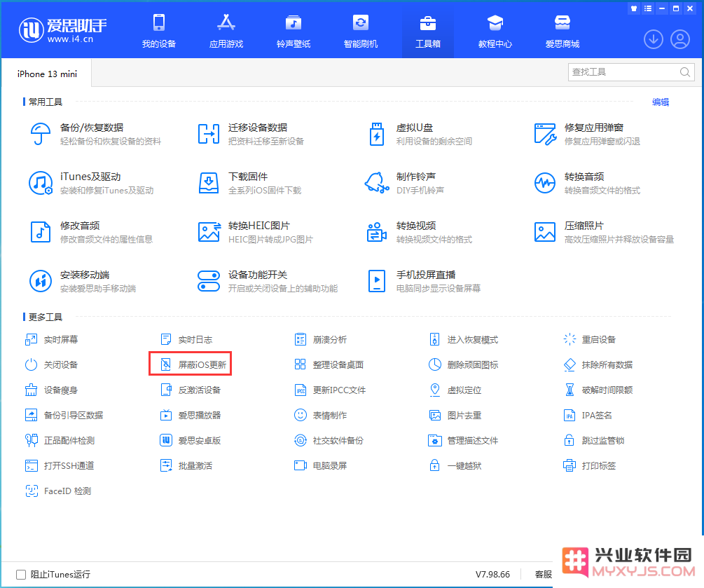Viewport: 704px width, 588px height.
Task: Click version number V7.98.66
Action: 492,575
